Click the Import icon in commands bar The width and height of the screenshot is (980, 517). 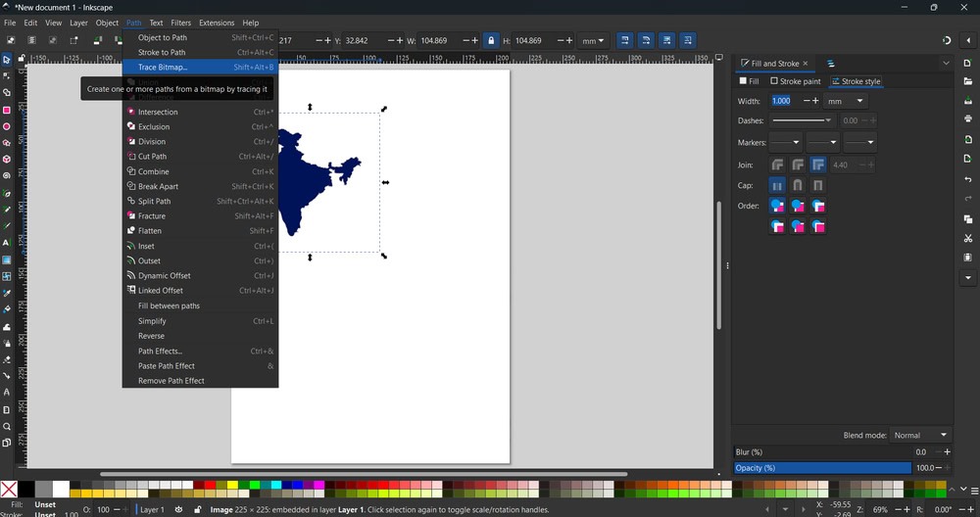[968, 140]
